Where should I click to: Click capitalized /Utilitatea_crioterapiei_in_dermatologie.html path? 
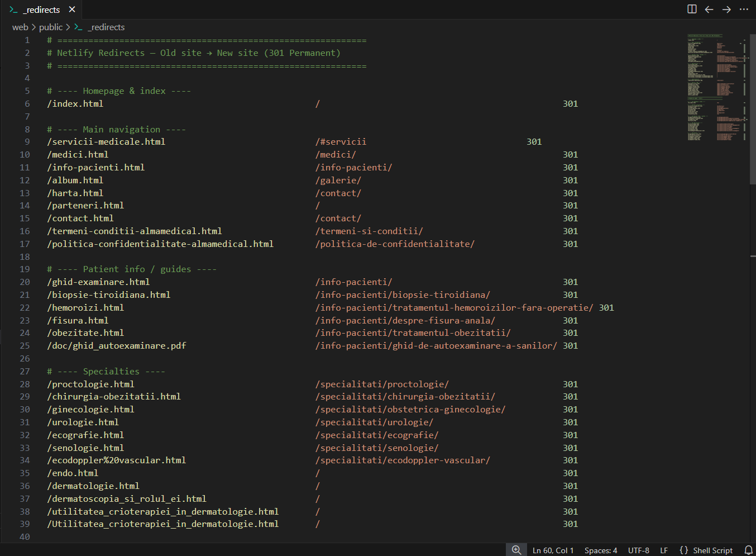[x=163, y=524]
